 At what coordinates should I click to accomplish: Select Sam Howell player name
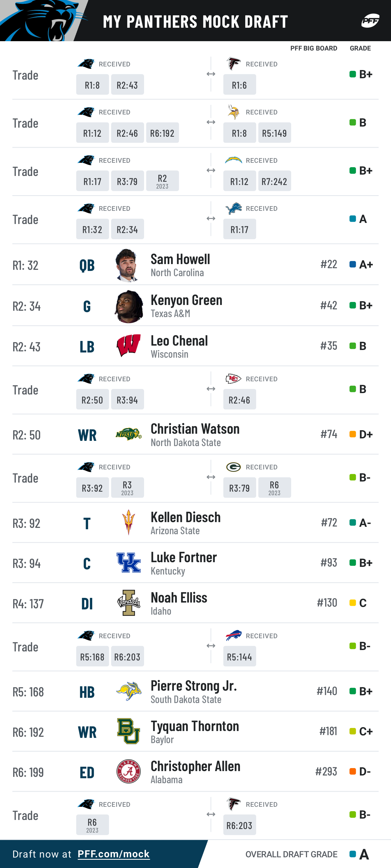pyautogui.click(x=180, y=259)
